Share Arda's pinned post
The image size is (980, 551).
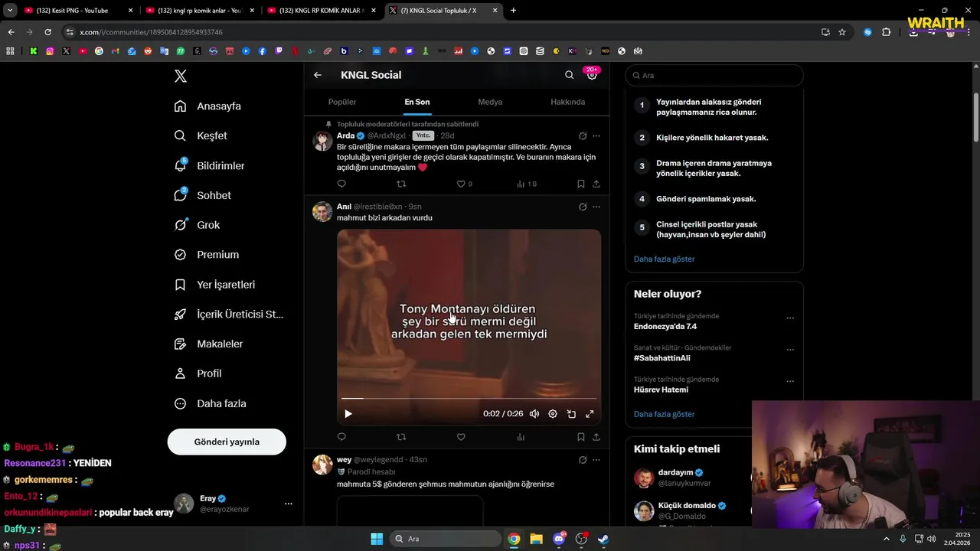(x=596, y=184)
